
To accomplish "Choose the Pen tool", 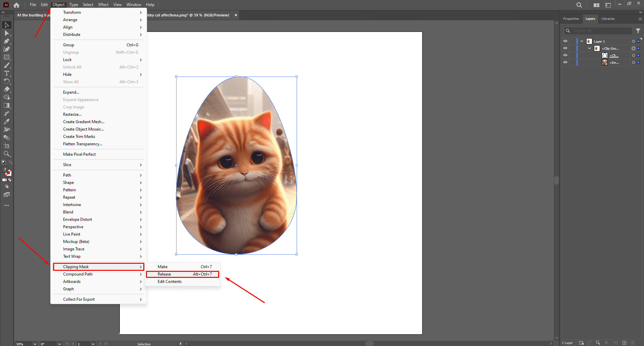I will pos(7,41).
